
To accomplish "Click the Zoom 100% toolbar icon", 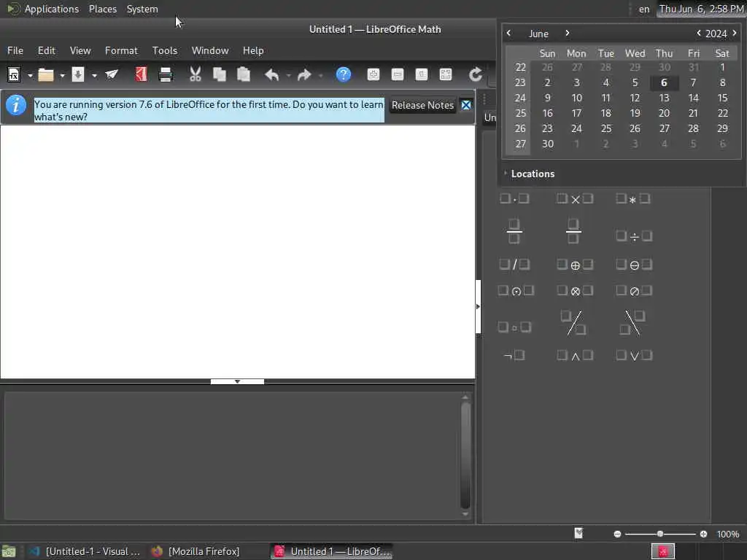I will (x=422, y=74).
